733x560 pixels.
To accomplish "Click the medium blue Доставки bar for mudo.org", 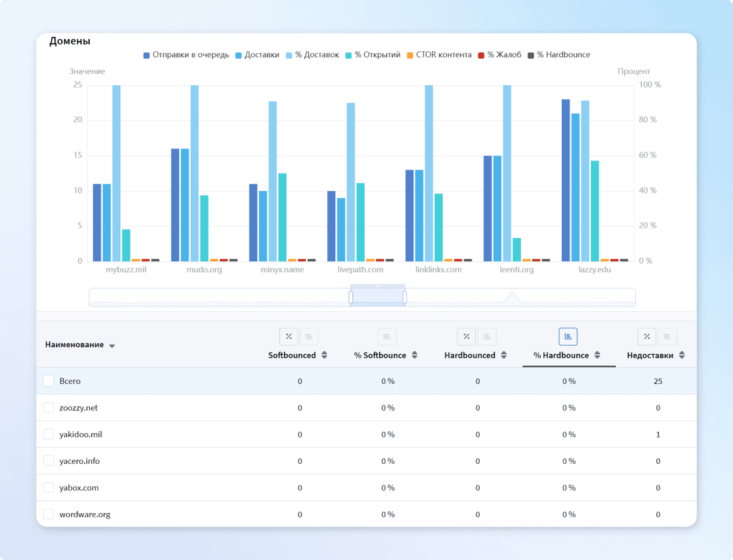I will [x=185, y=205].
